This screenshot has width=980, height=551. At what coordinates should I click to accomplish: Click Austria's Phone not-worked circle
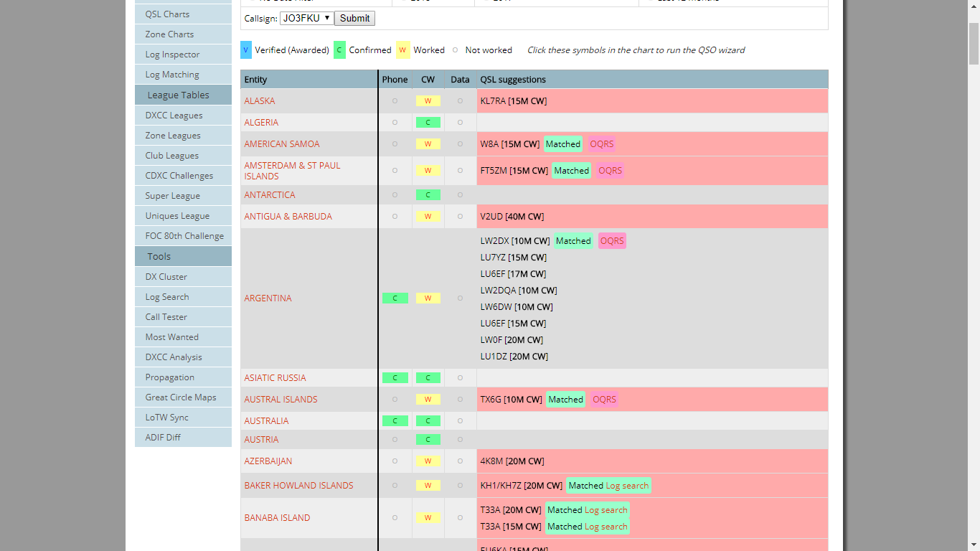395,440
